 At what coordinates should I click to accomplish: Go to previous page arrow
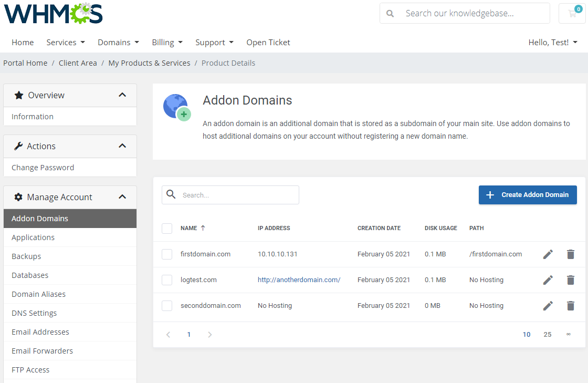[169, 335]
